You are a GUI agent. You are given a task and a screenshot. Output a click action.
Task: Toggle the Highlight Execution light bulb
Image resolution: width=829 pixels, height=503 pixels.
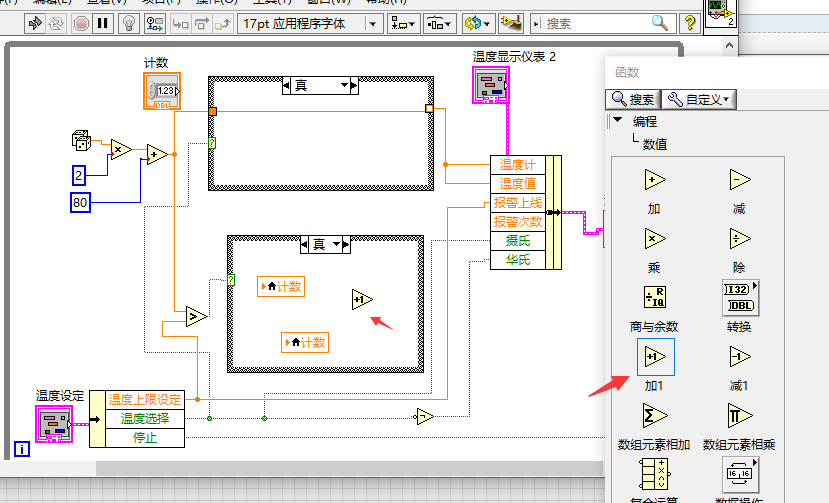(128, 23)
